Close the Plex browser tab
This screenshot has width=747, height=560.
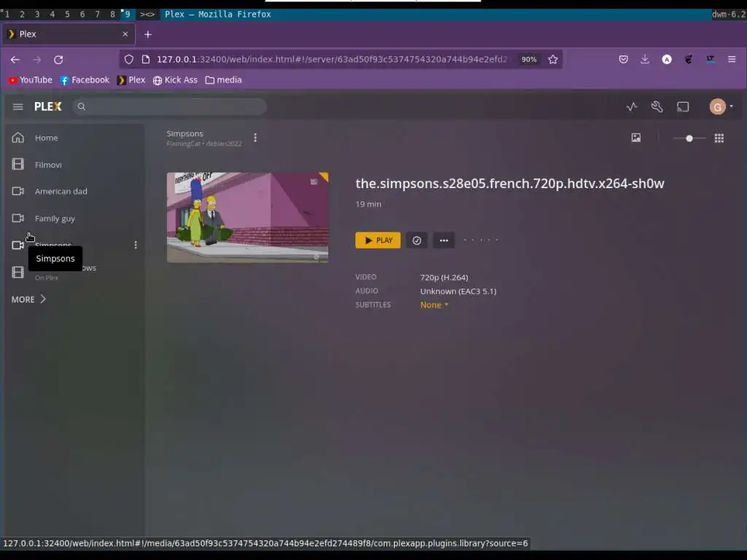125,34
